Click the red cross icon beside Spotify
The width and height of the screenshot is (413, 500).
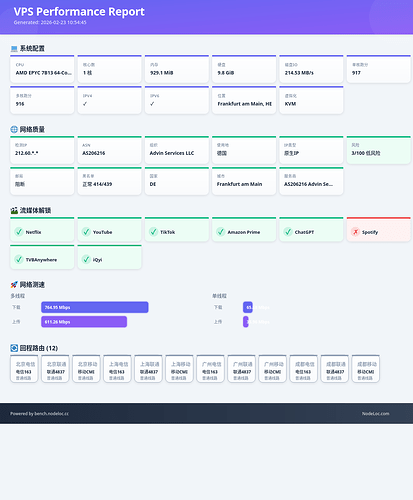[355, 232]
